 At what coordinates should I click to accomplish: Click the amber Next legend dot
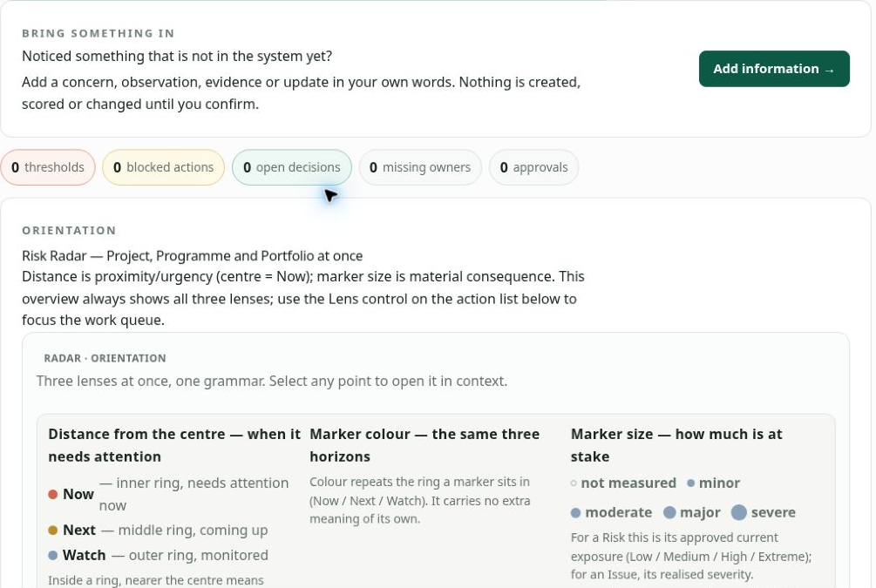[x=53, y=530]
